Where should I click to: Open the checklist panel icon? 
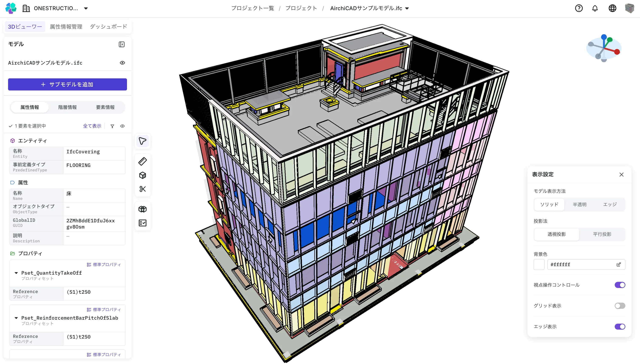(x=142, y=223)
